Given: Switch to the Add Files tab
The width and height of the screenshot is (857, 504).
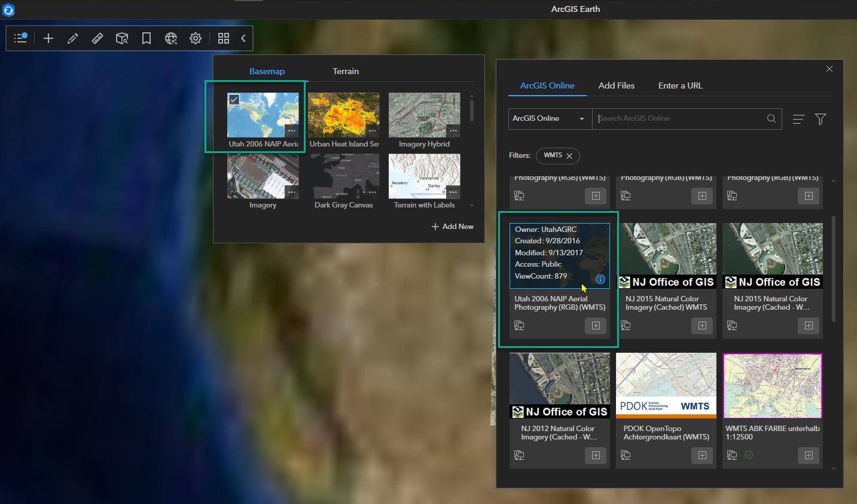Looking at the screenshot, I should tap(616, 85).
